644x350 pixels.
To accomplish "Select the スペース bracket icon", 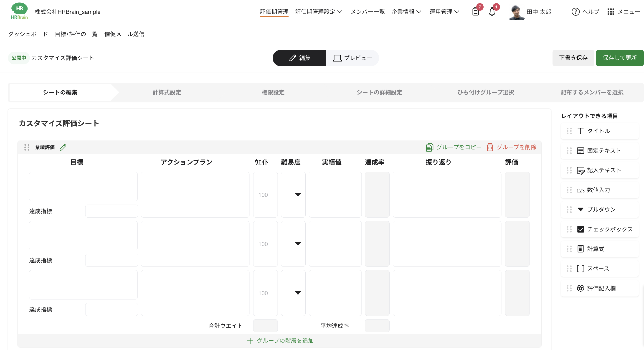I will (x=581, y=269).
